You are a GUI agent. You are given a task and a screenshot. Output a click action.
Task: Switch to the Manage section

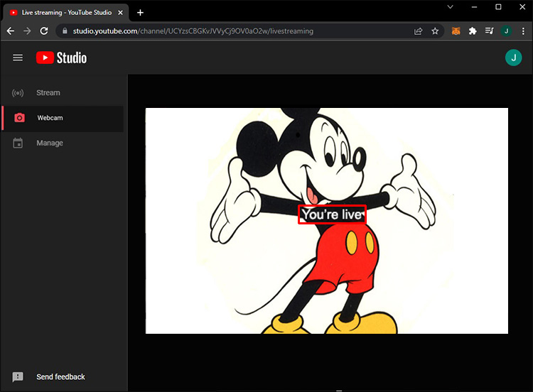(x=63, y=143)
